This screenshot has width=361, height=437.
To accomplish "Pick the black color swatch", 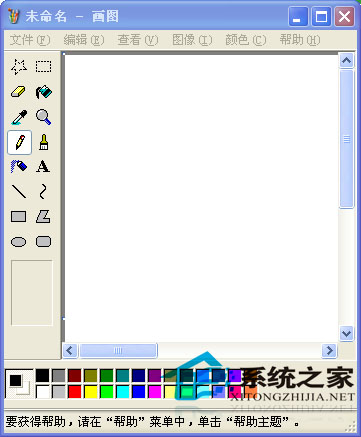I will (x=42, y=376).
